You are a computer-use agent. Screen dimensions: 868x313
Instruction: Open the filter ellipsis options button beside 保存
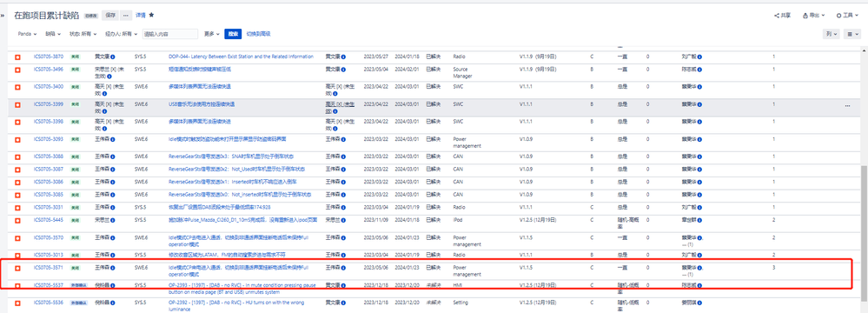[x=126, y=15]
